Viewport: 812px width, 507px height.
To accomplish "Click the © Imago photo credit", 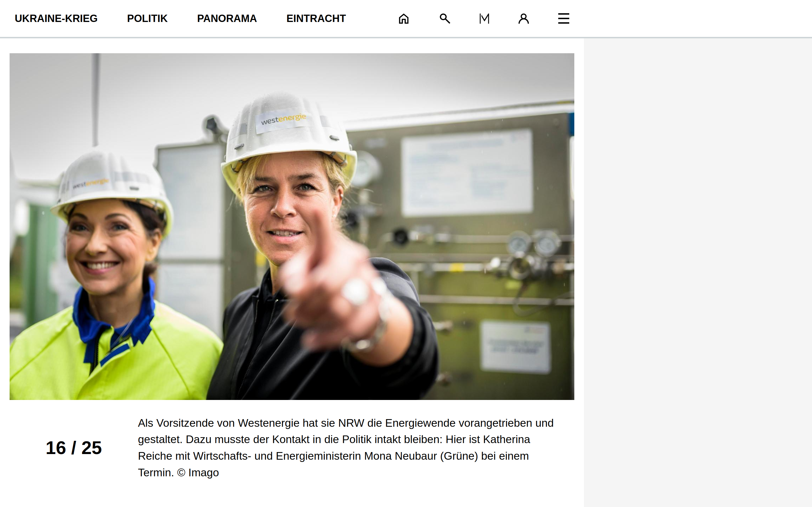I will pyautogui.click(x=198, y=472).
